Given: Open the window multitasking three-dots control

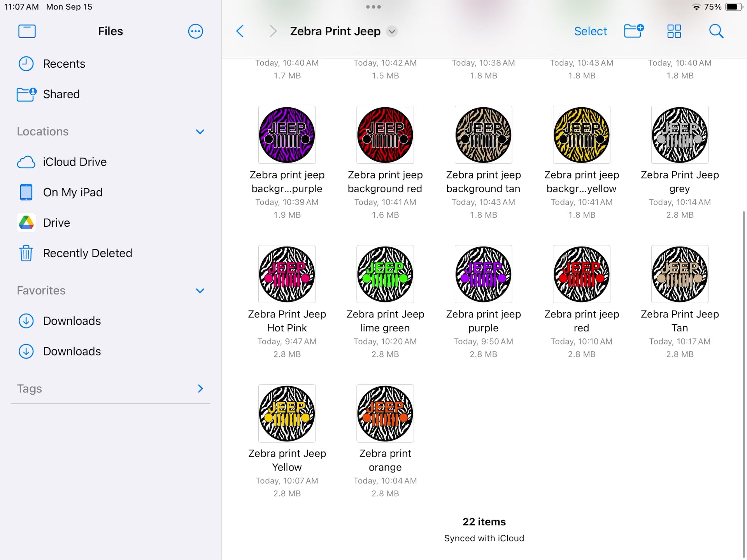Looking at the screenshot, I should click(x=373, y=7).
